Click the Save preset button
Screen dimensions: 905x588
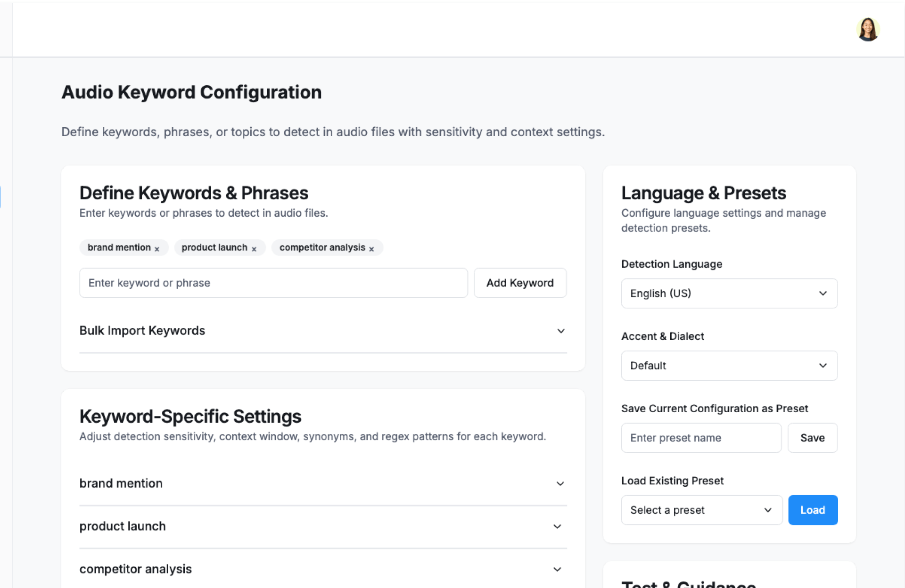(x=812, y=438)
